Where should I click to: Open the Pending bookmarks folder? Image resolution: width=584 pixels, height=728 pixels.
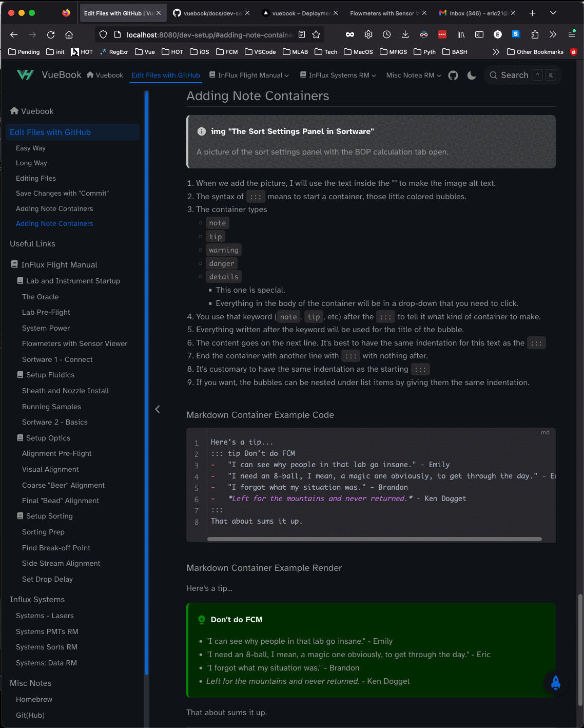point(24,52)
